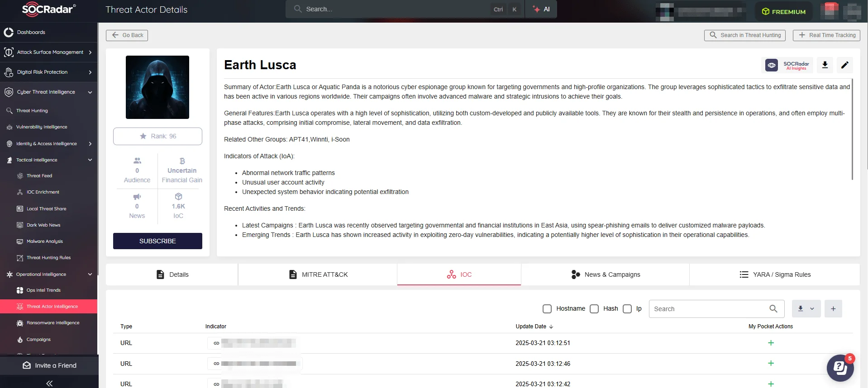Click the FREEMIUM plan badge
Image resolution: width=868 pixels, height=388 pixels.
click(x=784, y=12)
